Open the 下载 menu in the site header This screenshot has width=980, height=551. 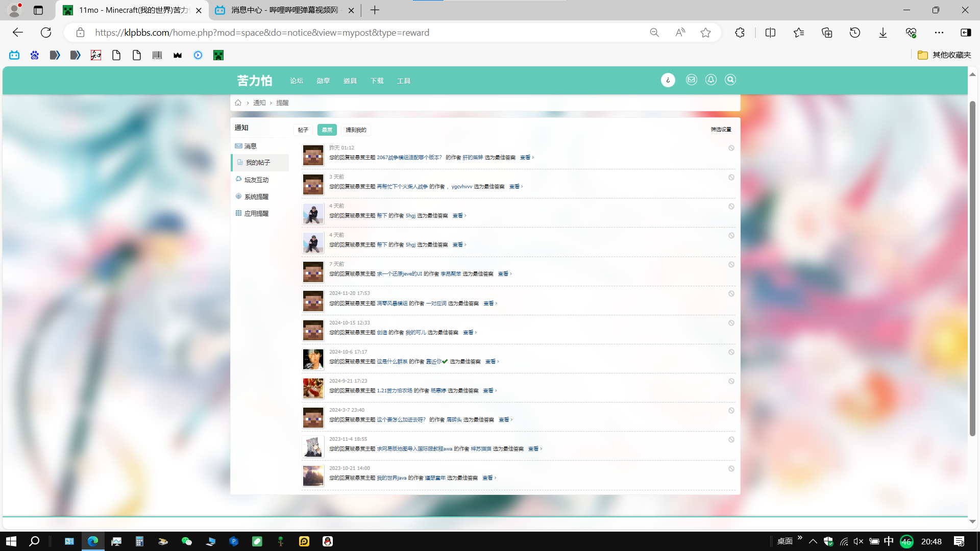click(x=377, y=81)
